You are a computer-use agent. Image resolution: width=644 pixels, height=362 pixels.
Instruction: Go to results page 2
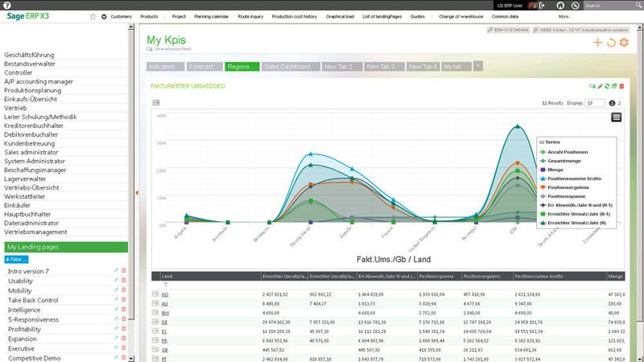pyautogui.click(x=619, y=103)
